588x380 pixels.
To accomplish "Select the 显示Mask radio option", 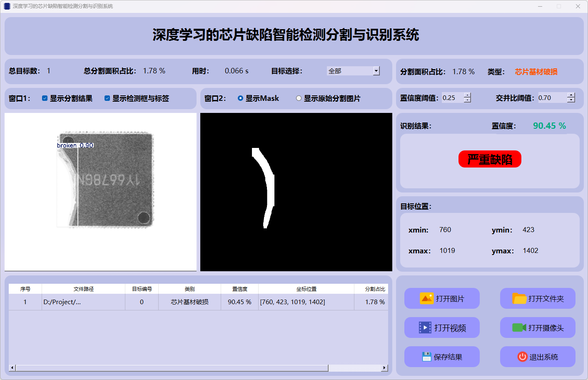I will pyautogui.click(x=240, y=98).
